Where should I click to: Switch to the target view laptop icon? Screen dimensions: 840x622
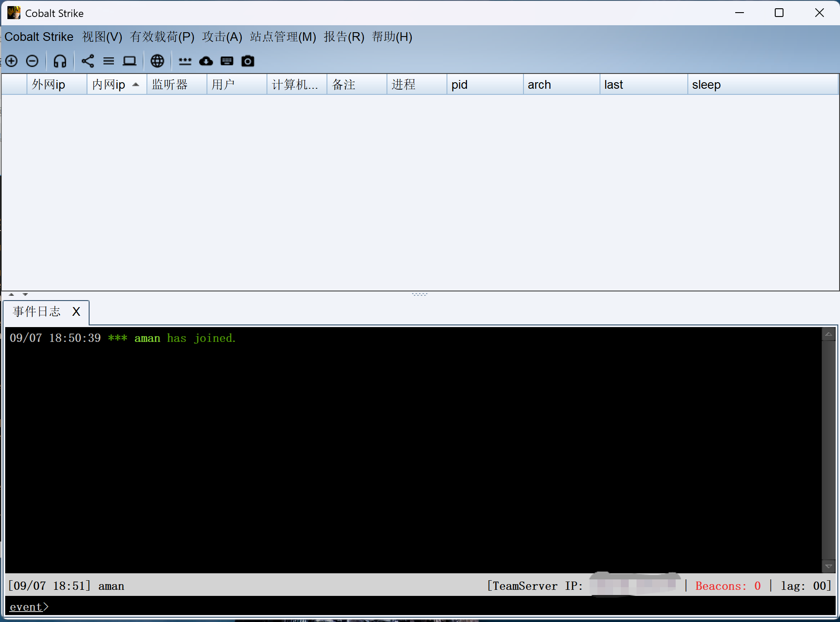[130, 61]
